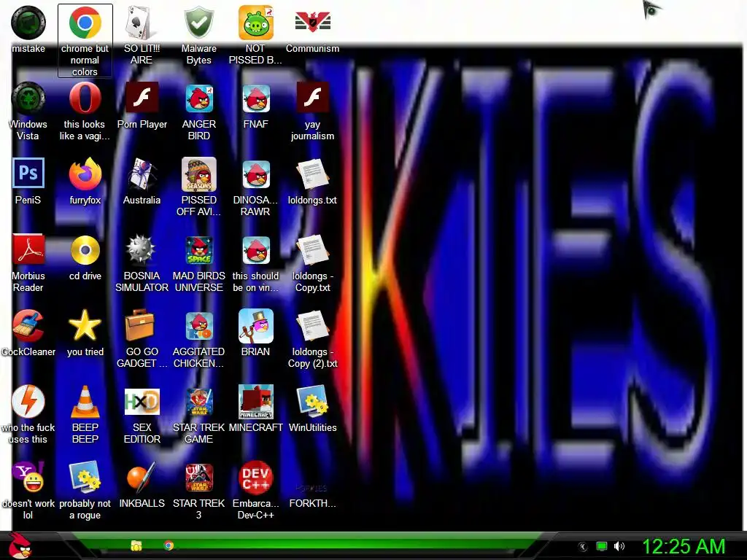Click Chrome icon in the taskbar
The height and width of the screenshot is (560, 747).
point(169,545)
